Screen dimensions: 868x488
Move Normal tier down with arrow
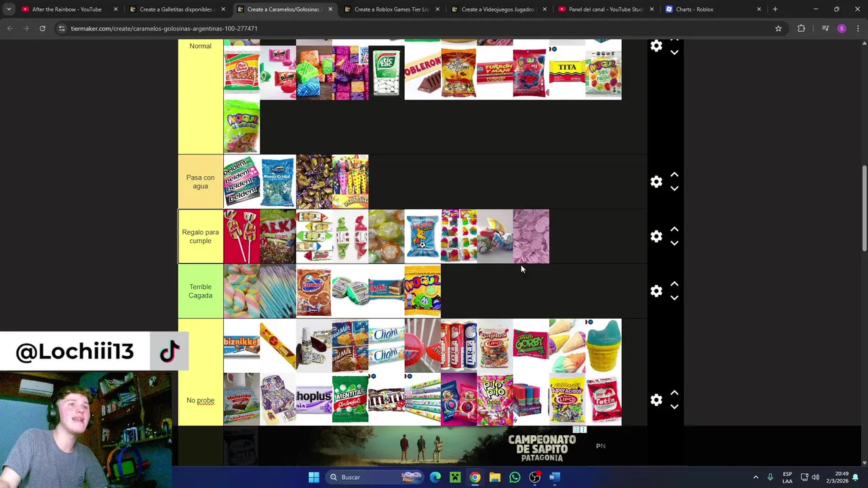674,53
